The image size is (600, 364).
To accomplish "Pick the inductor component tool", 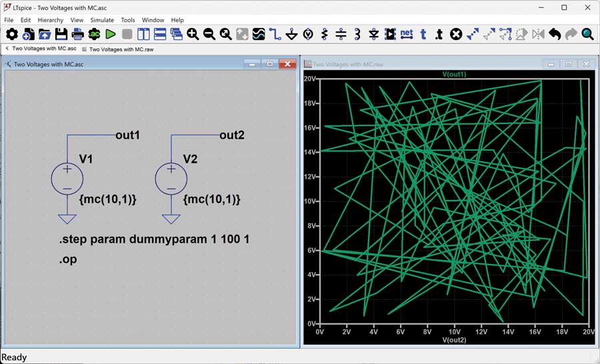I will [357, 34].
